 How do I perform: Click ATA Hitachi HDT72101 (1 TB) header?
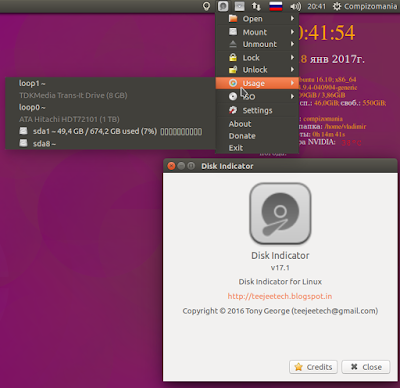pyautogui.click(x=69, y=119)
